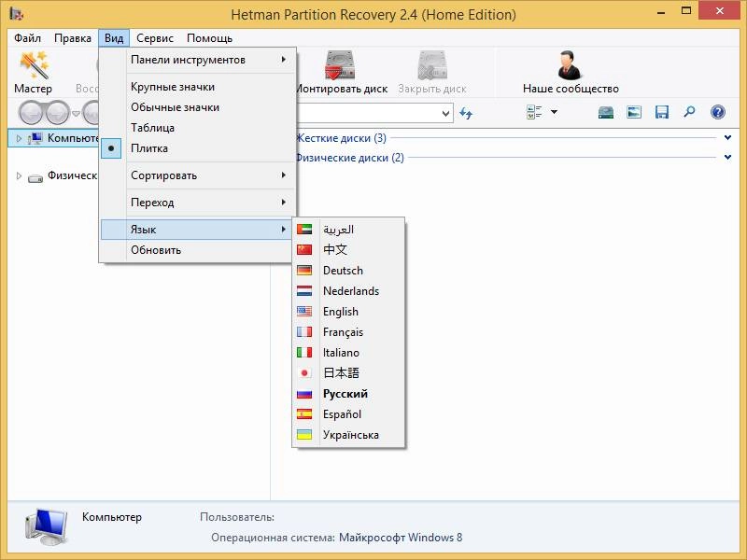The height and width of the screenshot is (560, 747).
Task: Click Физические диски (2) group header
Action: tap(349, 158)
